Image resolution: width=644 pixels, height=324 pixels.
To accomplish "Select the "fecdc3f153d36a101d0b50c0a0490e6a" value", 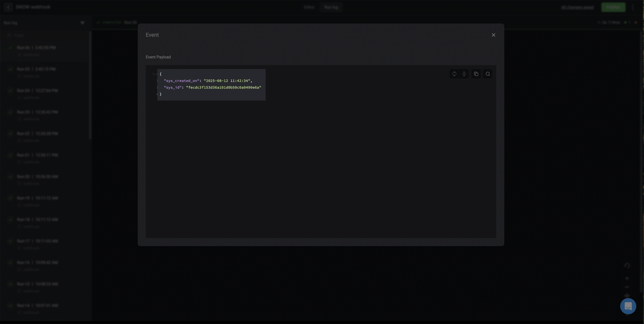I will coord(224,88).
